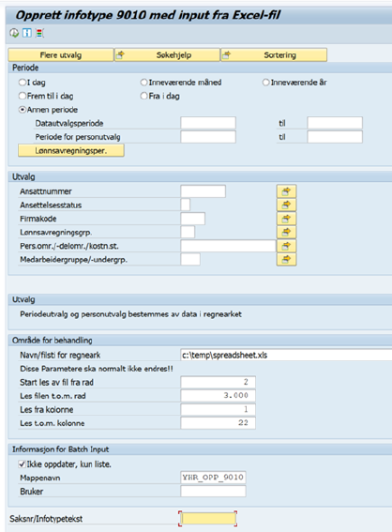This screenshot has width=392, height=532.
Task: Select Inneværende år radio button
Action: point(265,83)
